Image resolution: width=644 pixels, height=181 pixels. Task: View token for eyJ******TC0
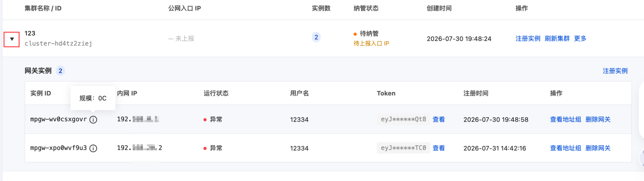pyautogui.click(x=439, y=148)
